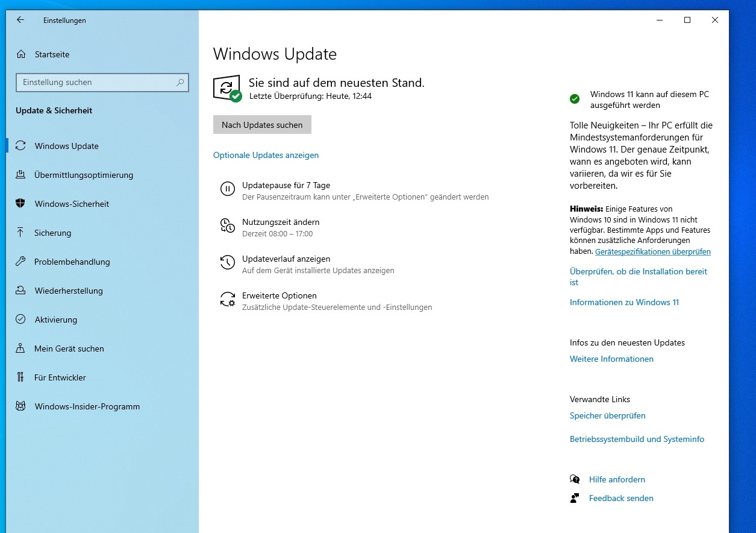Click the Problembehandlung wrench icon
This screenshot has width=756, height=533.
(20, 262)
